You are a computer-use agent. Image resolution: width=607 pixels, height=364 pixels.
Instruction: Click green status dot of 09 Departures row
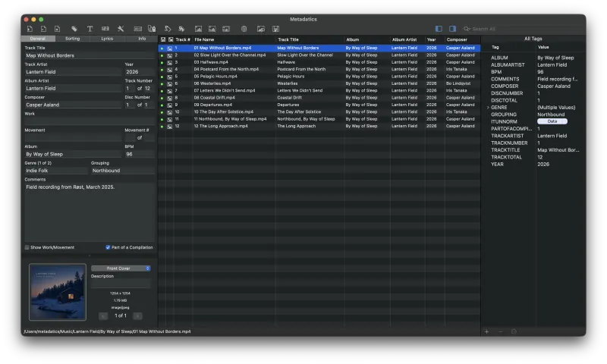click(x=162, y=105)
